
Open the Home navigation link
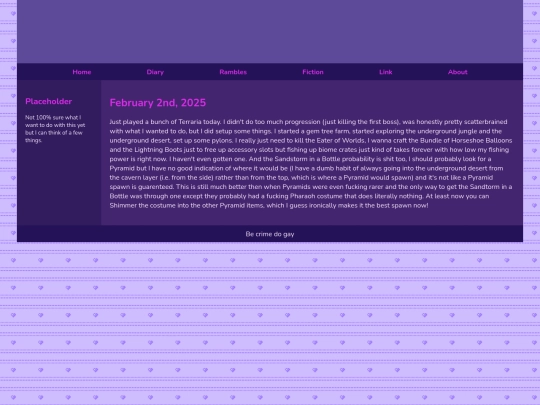click(82, 72)
